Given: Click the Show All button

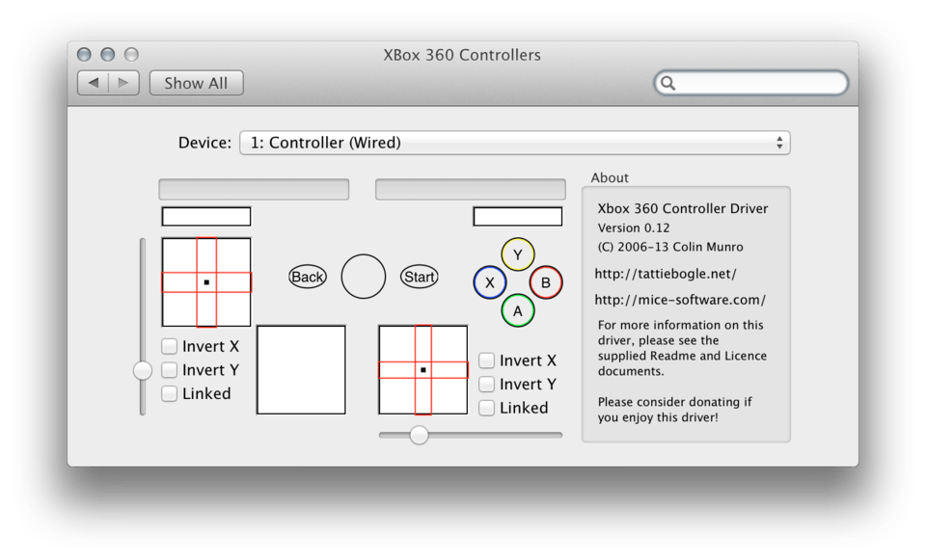Looking at the screenshot, I should 196,83.
